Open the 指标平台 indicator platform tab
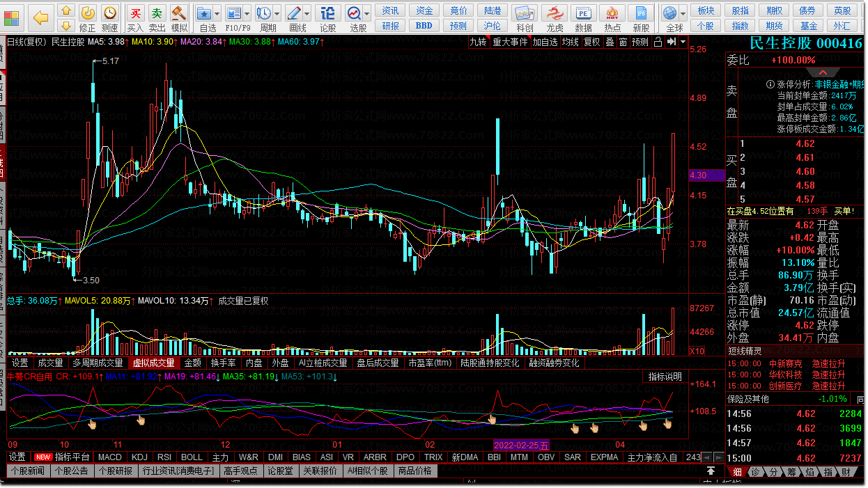The height and width of the screenshot is (488, 868). [72, 457]
